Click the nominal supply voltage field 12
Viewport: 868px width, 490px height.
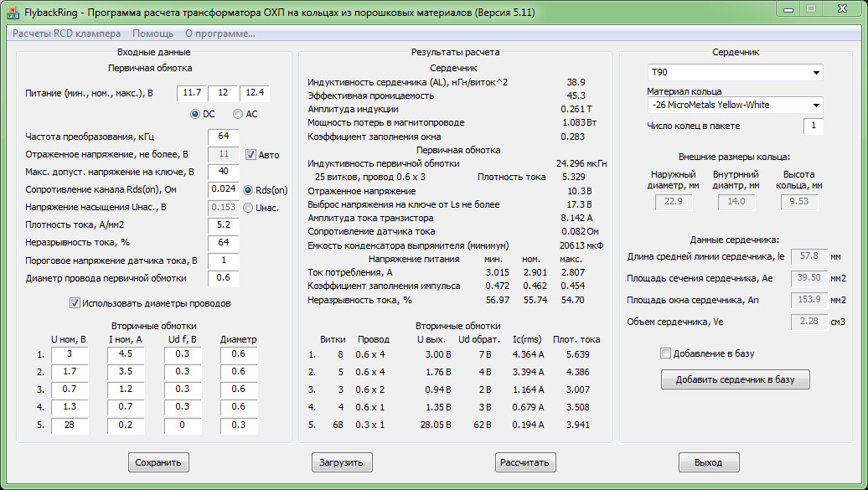click(x=223, y=93)
